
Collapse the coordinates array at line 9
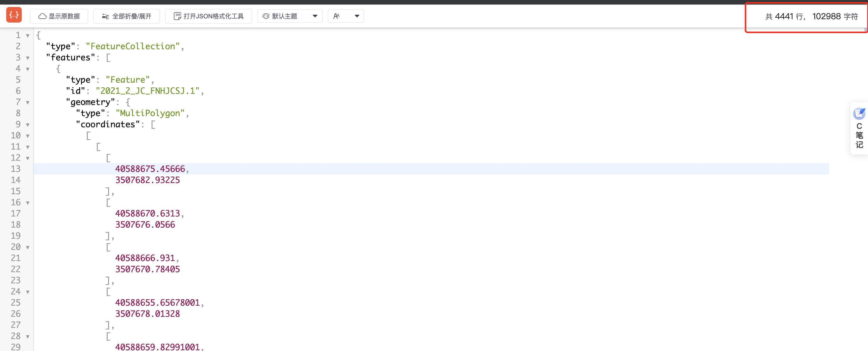(x=28, y=124)
